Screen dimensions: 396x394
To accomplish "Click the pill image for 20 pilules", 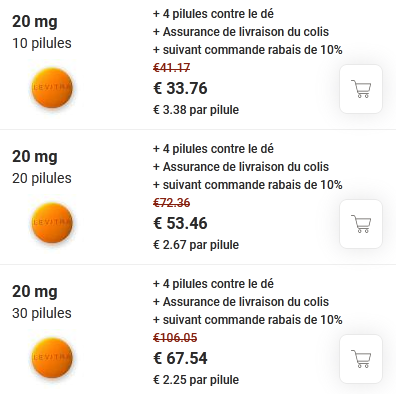I will pos(52,223).
